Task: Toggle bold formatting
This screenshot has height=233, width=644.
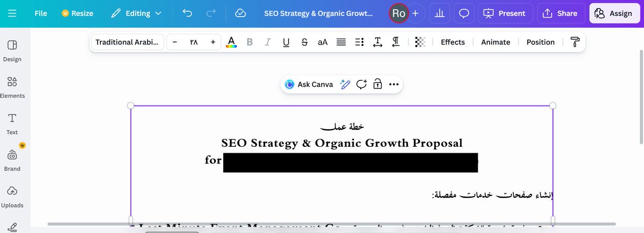Action: tap(250, 42)
